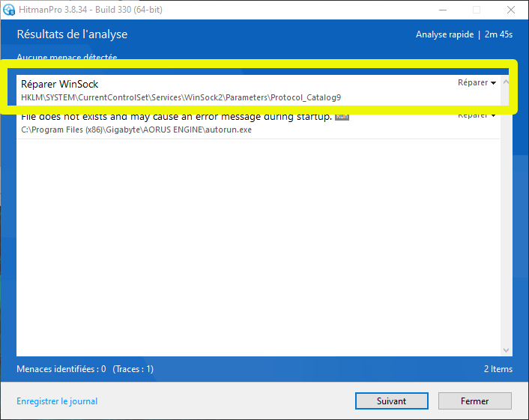Click the results list scroll down arrow

[506, 350]
